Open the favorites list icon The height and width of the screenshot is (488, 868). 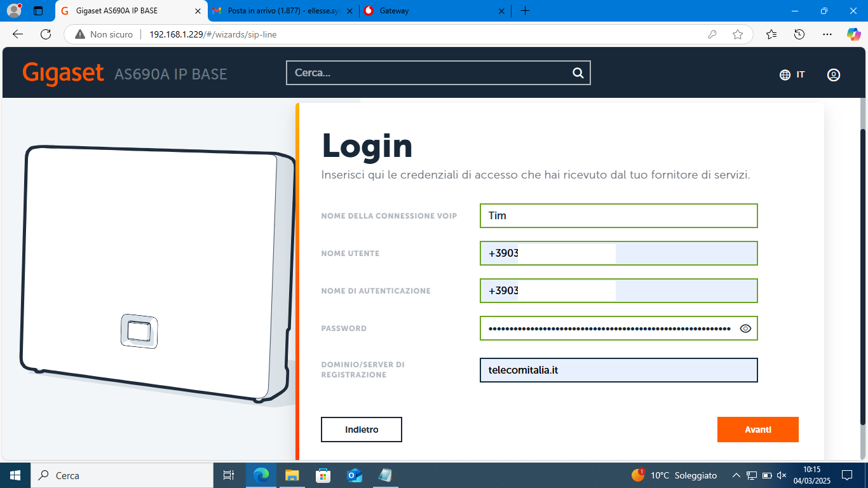771,34
